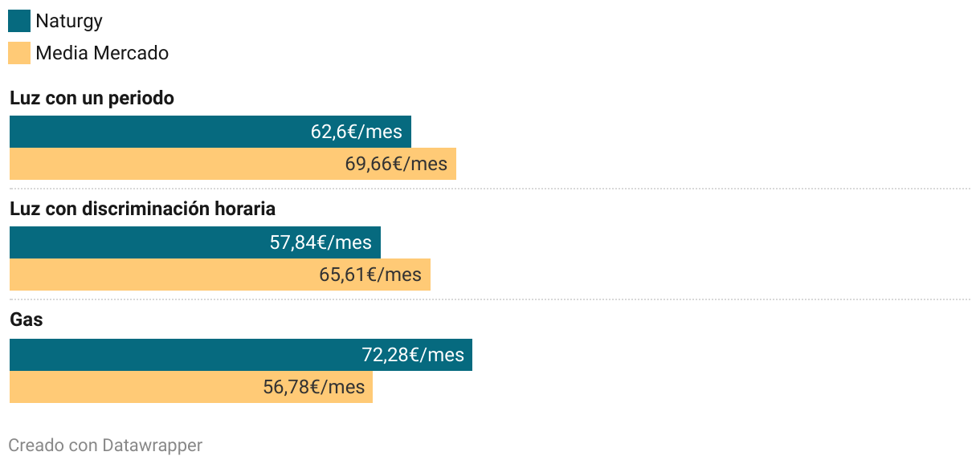
Task: Select the orange bar labeled 65,61€/mes
Action: [220, 275]
